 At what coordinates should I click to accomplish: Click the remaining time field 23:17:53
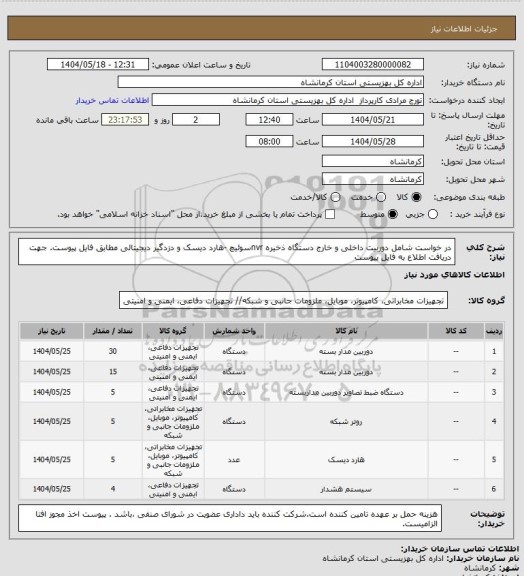125,120
